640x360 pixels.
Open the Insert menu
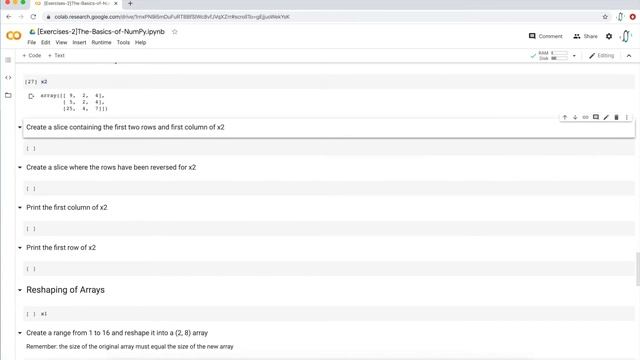79,42
